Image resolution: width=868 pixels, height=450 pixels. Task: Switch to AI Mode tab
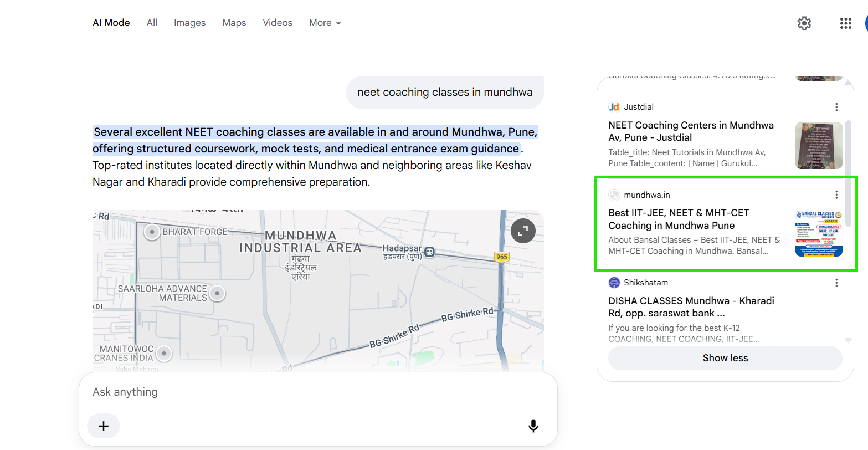coord(111,23)
